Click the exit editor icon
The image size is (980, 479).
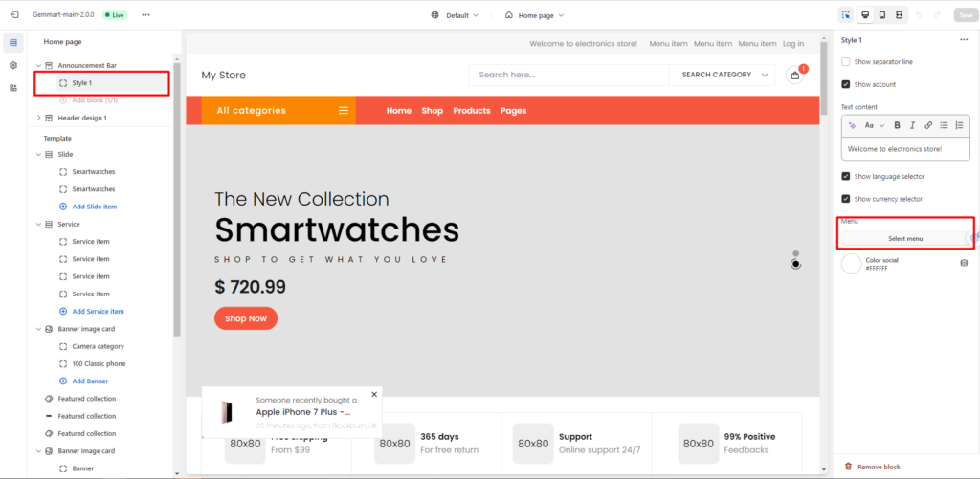pos(14,14)
